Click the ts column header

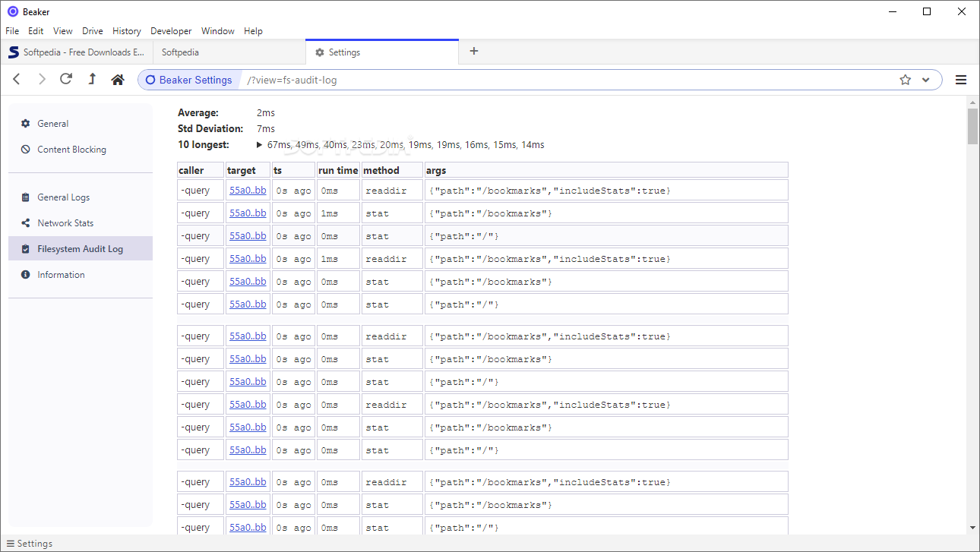click(293, 170)
